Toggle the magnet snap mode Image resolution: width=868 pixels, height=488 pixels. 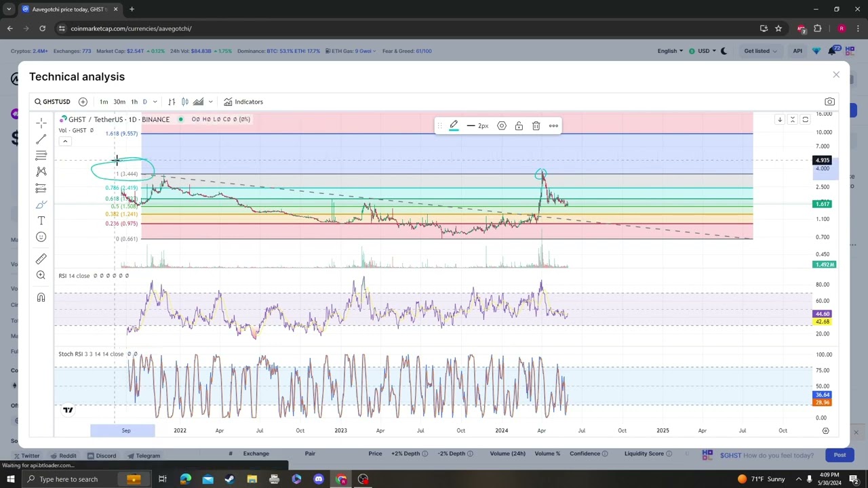click(41, 298)
